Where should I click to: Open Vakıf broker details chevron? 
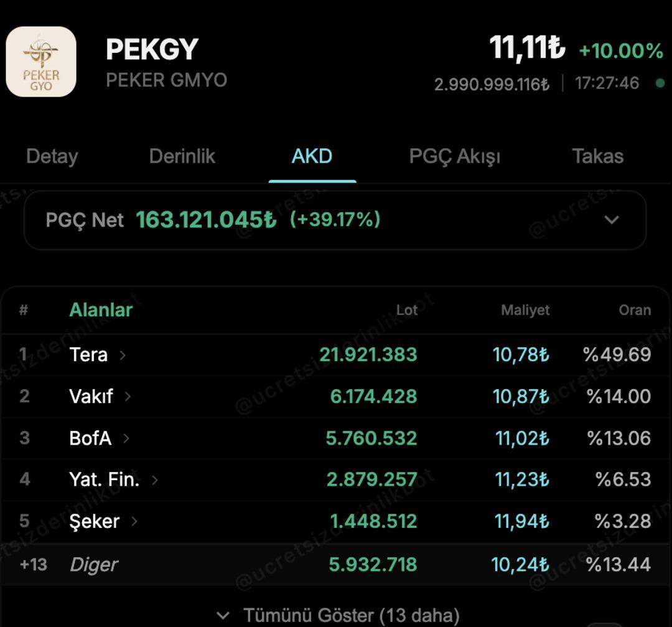(x=128, y=397)
